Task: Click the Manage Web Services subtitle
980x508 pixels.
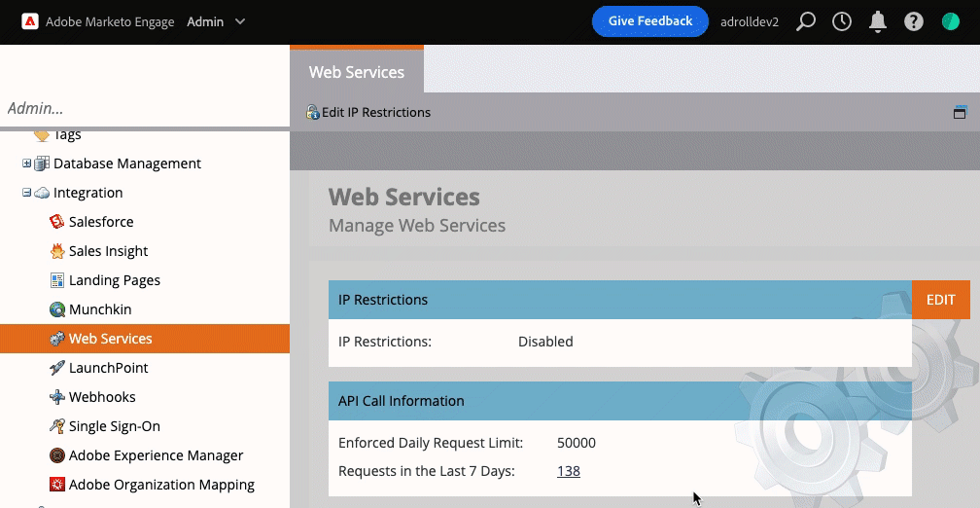Action: click(417, 225)
